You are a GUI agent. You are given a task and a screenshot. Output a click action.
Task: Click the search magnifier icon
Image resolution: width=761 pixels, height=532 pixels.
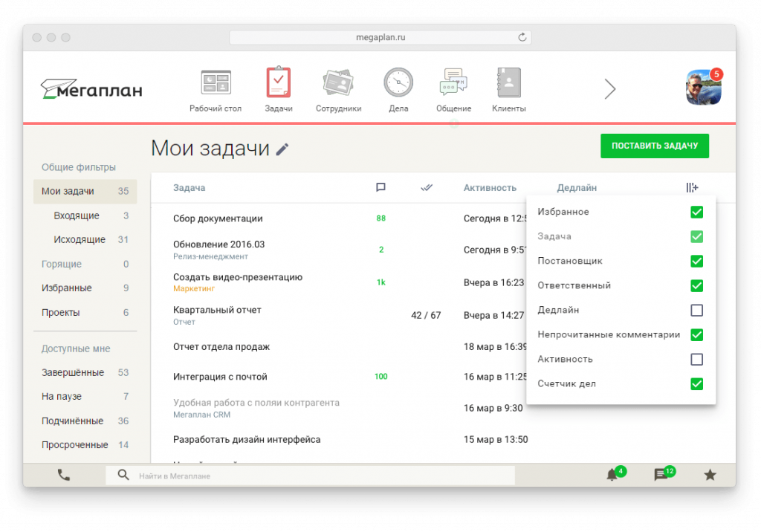(123, 475)
